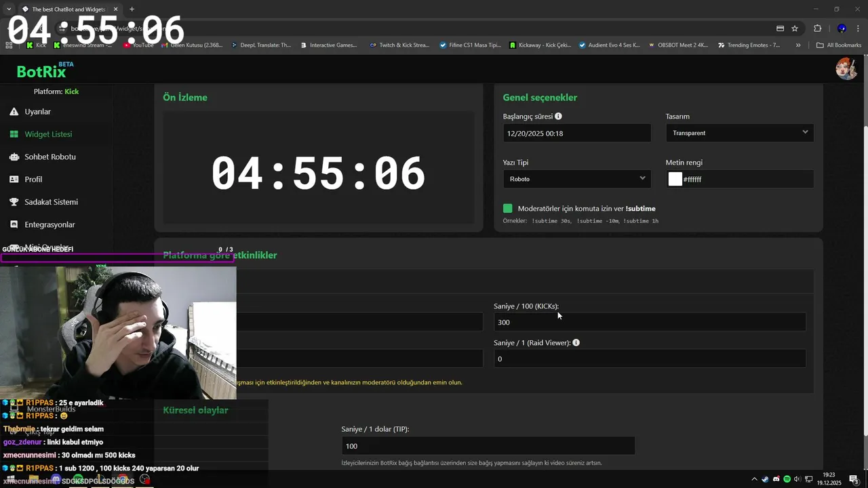Open the Interactive Games bookmark

[328, 45]
